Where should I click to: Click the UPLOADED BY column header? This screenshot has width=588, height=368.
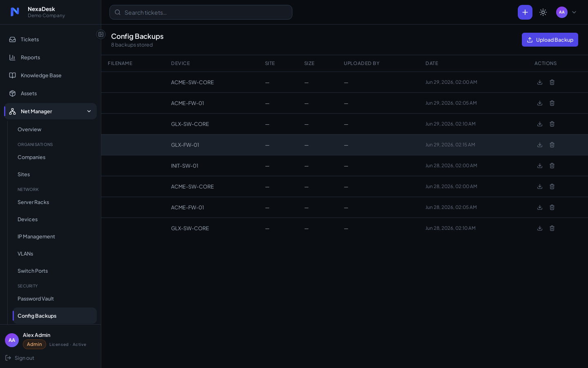click(x=362, y=63)
